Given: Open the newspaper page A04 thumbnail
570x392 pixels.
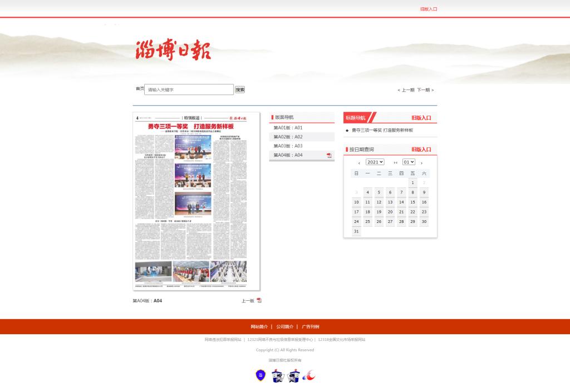Looking at the screenshot, I should (x=196, y=201).
